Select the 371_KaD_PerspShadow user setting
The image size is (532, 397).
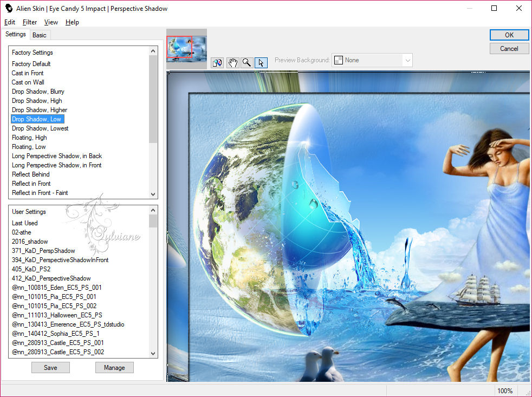coord(43,250)
